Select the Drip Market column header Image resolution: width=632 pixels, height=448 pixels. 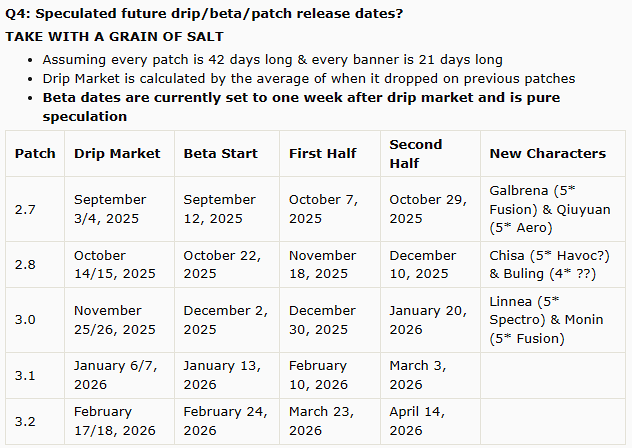point(117,154)
